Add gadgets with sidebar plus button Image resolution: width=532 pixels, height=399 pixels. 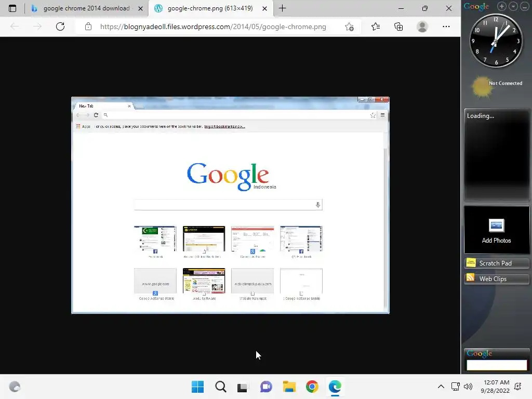click(x=502, y=6)
